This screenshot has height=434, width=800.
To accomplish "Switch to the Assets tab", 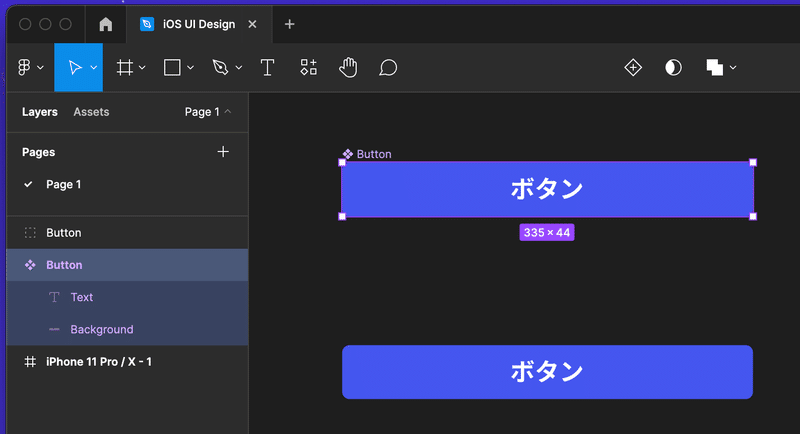I will click(91, 112).
